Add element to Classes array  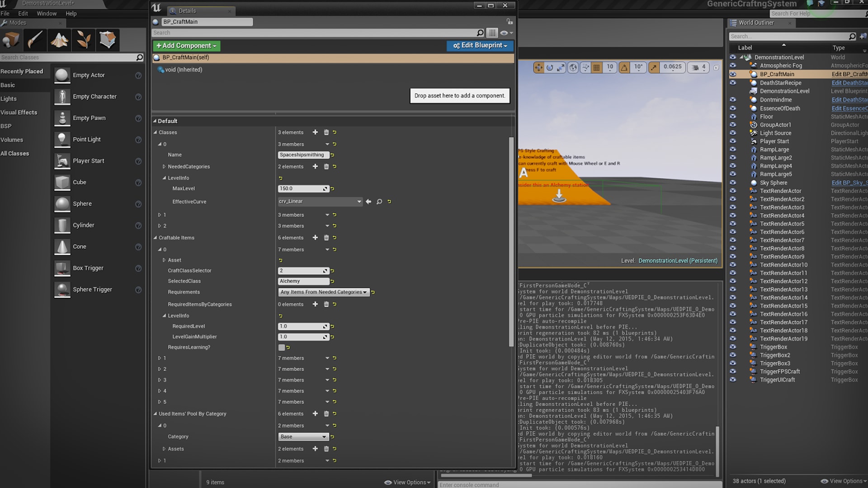(315, 132)
